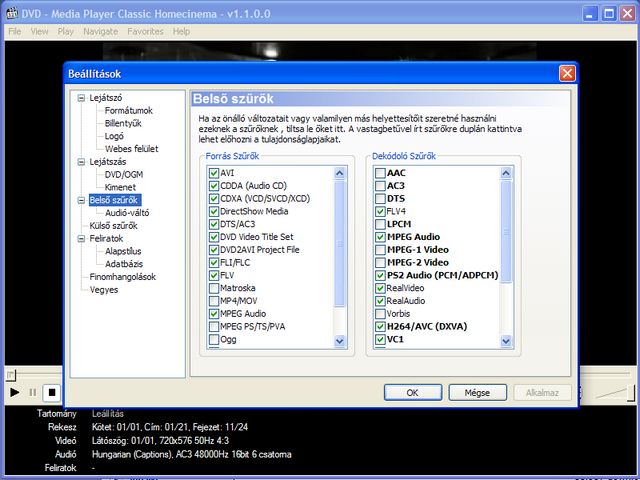The height and width of the screenshot is (480, 640).
Task: Click the Alkalmaz apply button
Action: [x=542, y=393]
